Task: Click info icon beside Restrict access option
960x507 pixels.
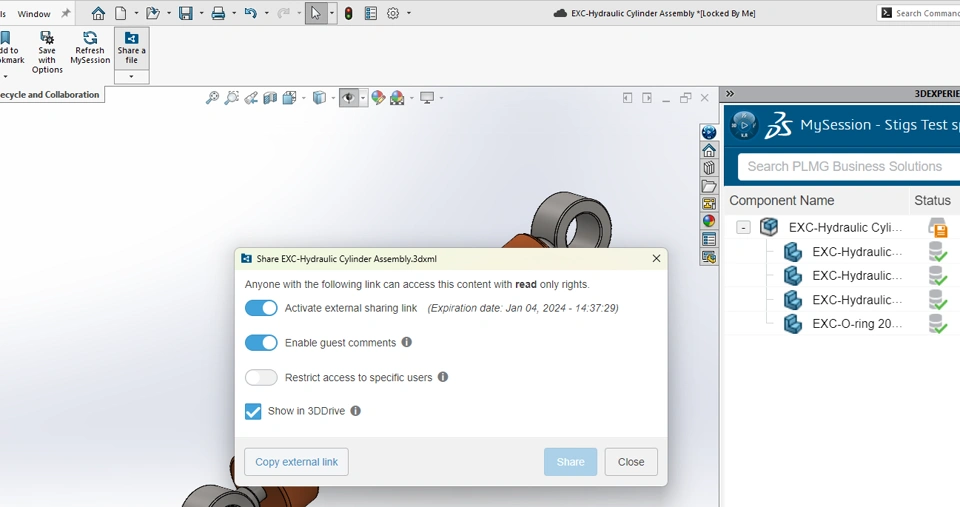Action: pos(443,377)
